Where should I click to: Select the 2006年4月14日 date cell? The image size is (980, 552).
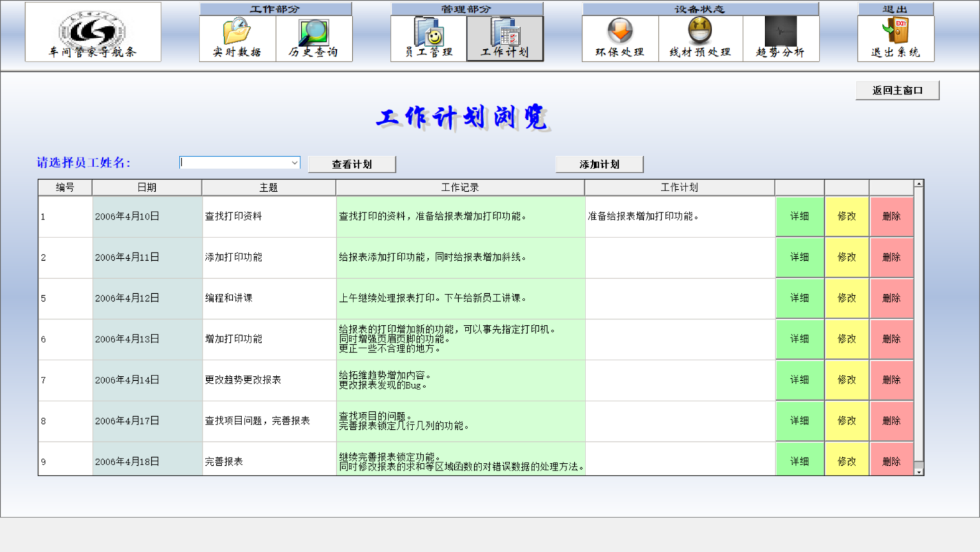tap(147, 380)
